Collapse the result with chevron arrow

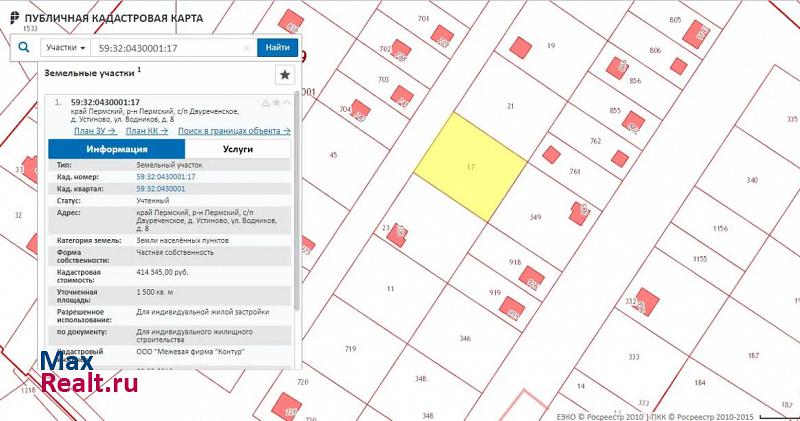click(x=287, y=103)
